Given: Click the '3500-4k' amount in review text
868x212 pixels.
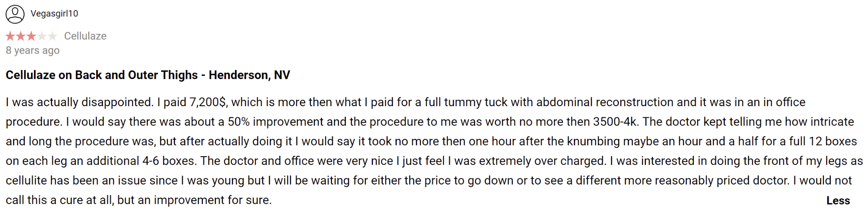Looking at the screenshot, I should tap(615, 122).
